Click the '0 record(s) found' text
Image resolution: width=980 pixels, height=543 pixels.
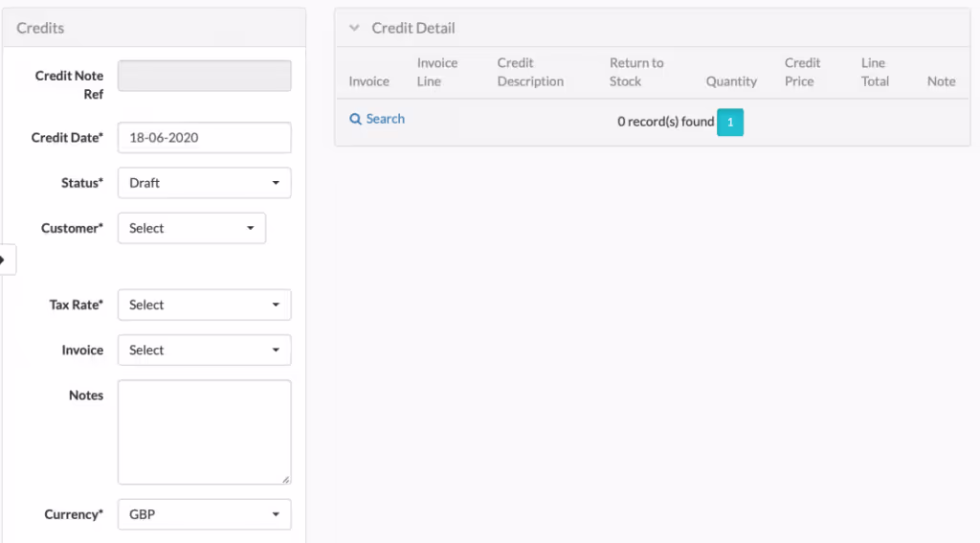(x=666, y=122)
